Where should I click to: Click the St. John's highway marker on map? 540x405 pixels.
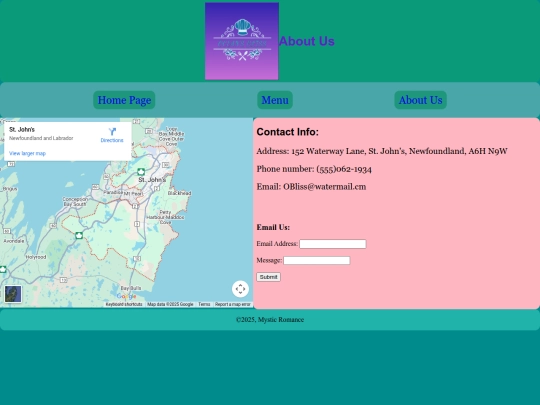coord(141,172)
